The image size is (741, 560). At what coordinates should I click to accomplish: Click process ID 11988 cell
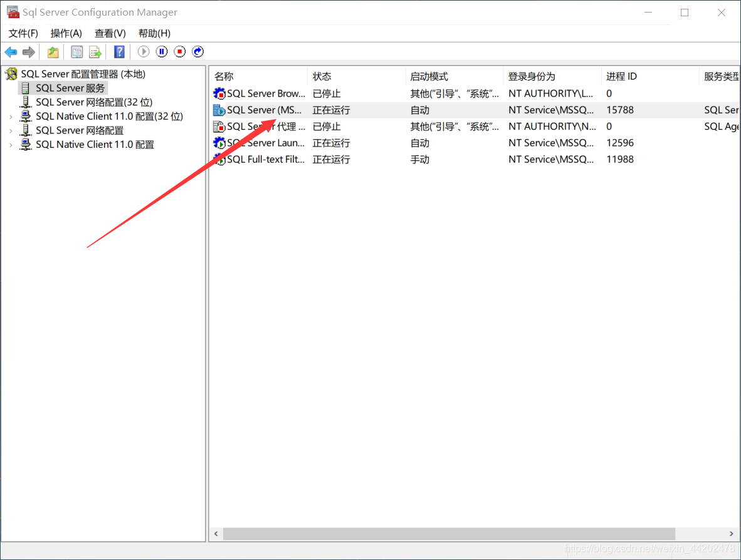620,159
